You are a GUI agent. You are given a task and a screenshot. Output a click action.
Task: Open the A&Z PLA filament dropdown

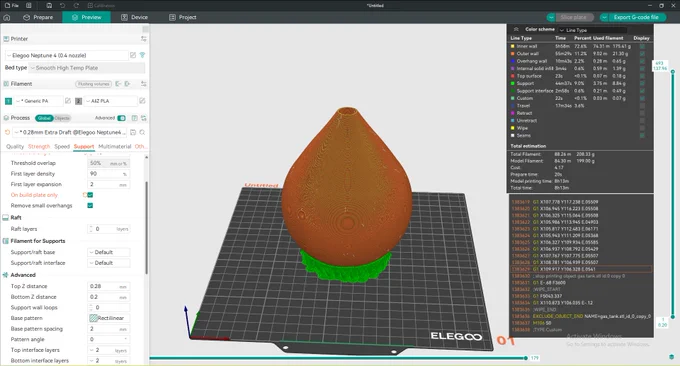point(111,101)
